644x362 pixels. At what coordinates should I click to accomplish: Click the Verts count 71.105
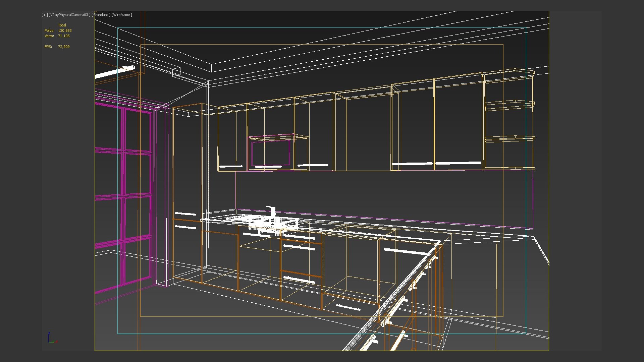point(64,36)
